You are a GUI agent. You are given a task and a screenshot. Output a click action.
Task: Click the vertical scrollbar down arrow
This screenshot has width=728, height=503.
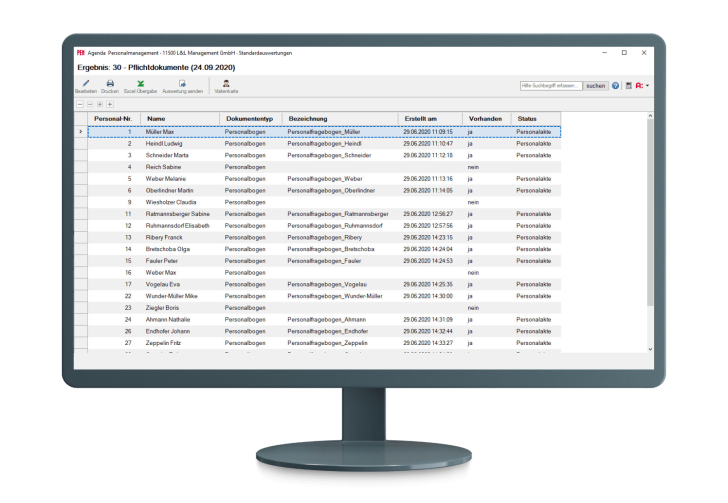[650, 349]
